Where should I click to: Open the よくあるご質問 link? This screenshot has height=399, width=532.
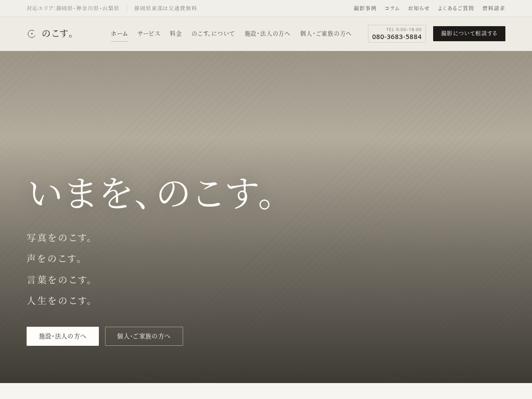coord(456,8)
